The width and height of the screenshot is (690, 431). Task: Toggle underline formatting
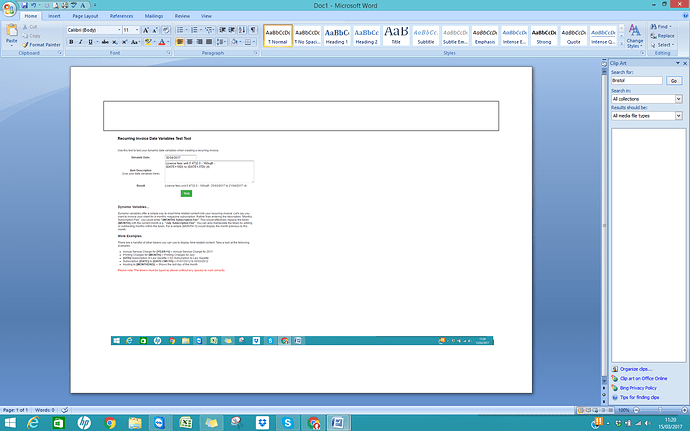[92, 43]
